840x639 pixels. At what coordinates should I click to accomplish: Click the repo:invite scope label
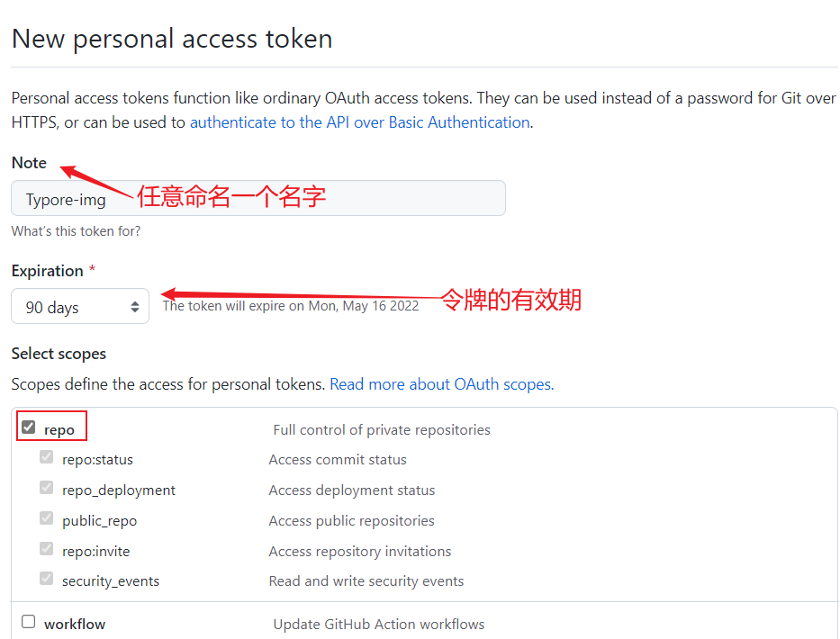coord(95,552)
